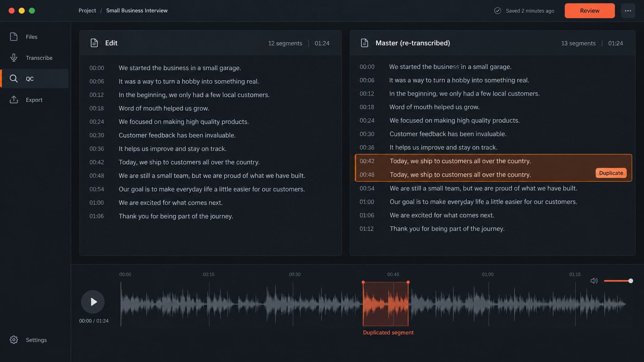Adjust the volume slider handle
Image resolution: width=644 pixels, height=362 pixels.
point(630,281)
